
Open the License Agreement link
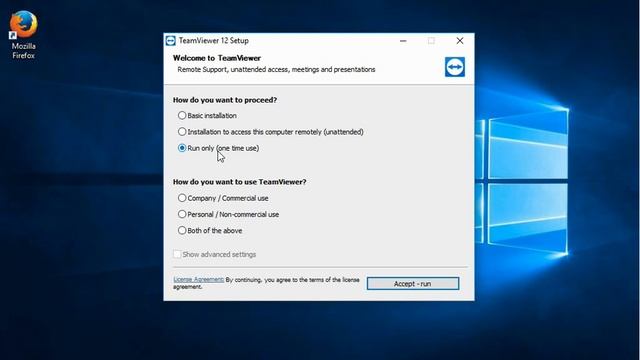click(198, 280)
